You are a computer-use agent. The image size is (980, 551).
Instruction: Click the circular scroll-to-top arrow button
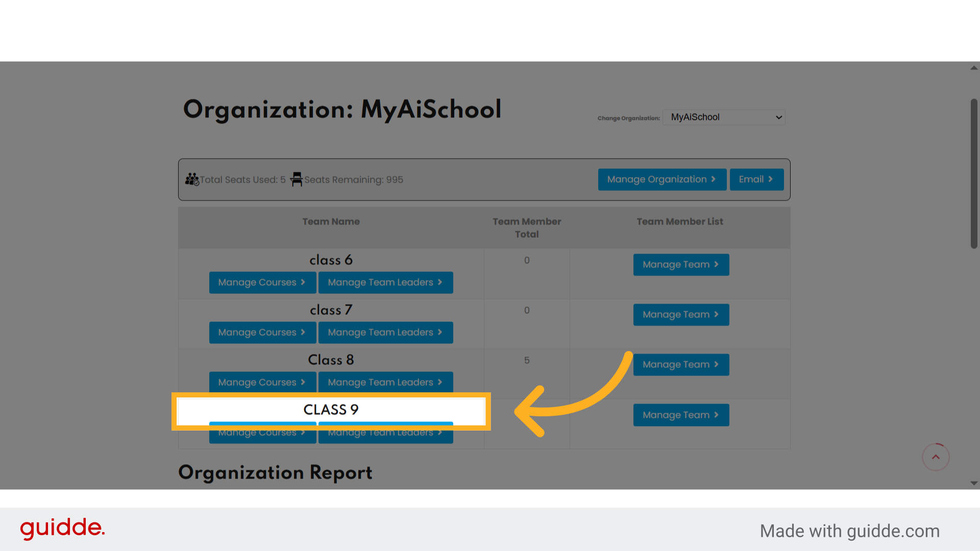[x=936, y=457]
